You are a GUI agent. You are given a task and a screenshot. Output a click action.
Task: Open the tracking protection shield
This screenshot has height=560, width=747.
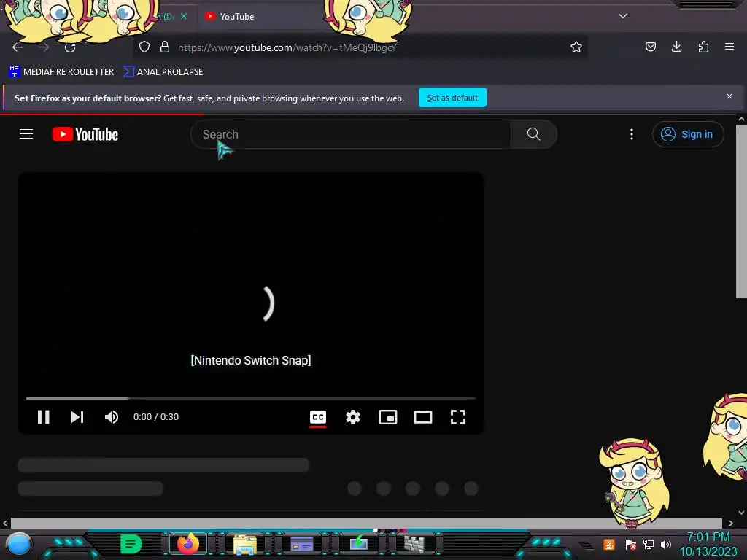pos(144,47)
